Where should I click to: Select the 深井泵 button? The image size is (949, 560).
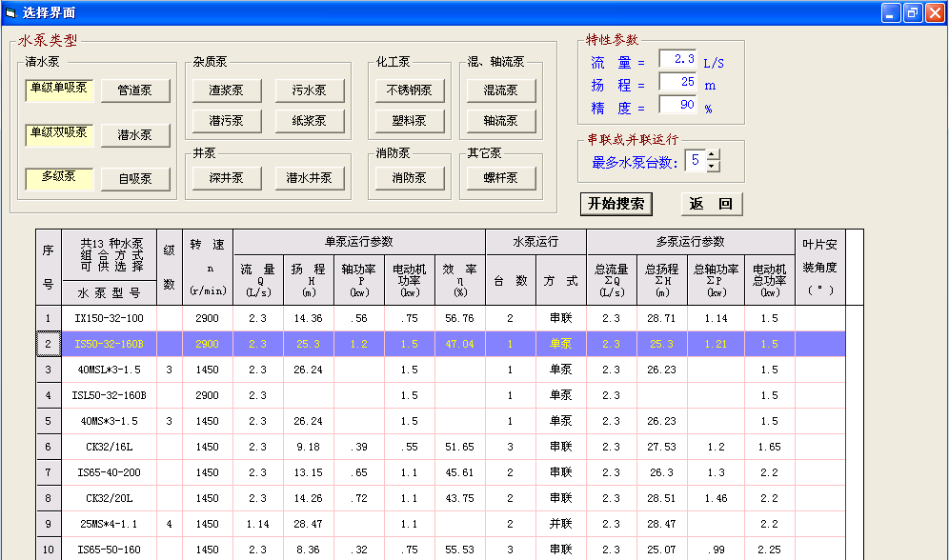click(x=227, y=178)
